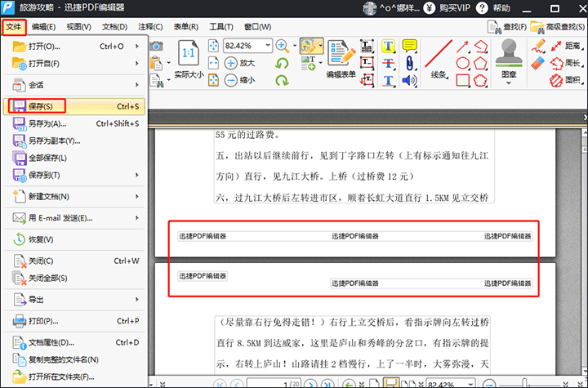Choose 复制完整的文件名(N)
The width and height of the screenshot is (588, 388).
74,359
